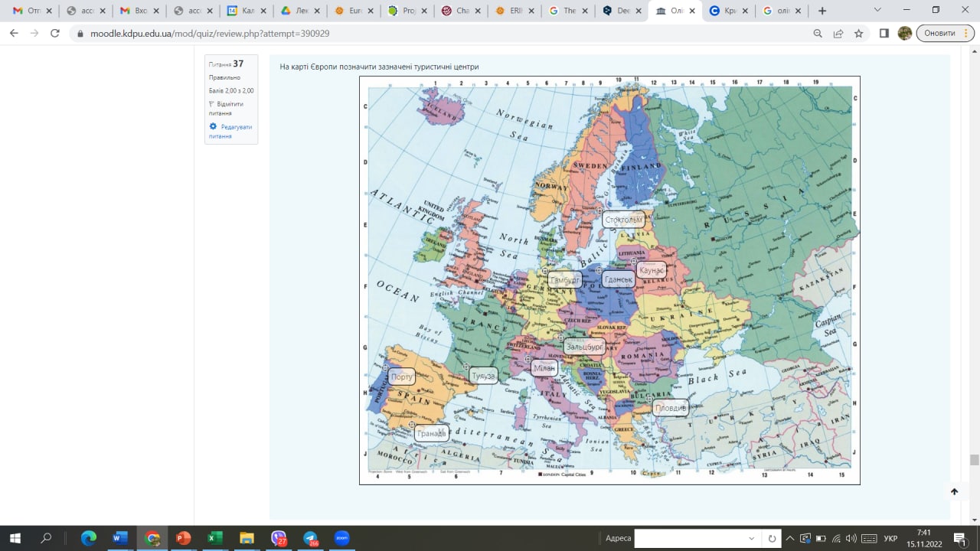Open the volume control in system tray
Viewport: 980px width, 551px height.
pos(851,538)
